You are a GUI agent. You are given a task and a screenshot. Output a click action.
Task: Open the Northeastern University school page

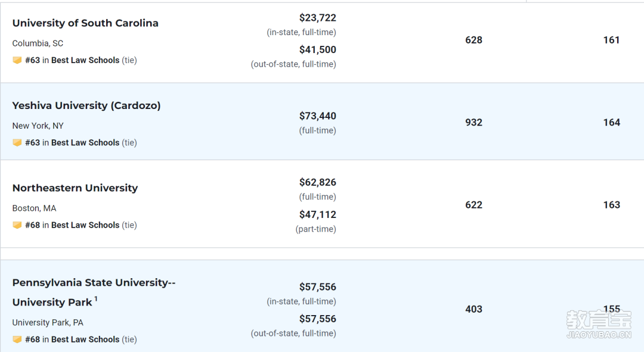(75, 188)
